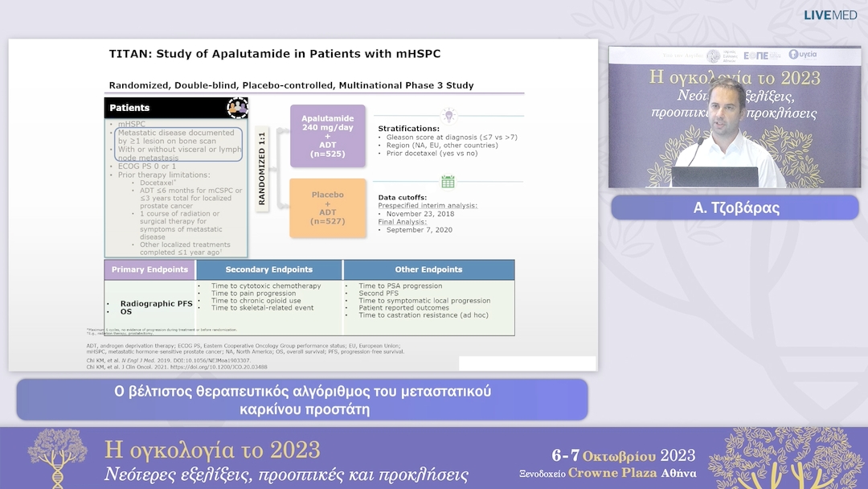
Task: Click the Athens medical society round emblem
Action: [x=713, y=56]
